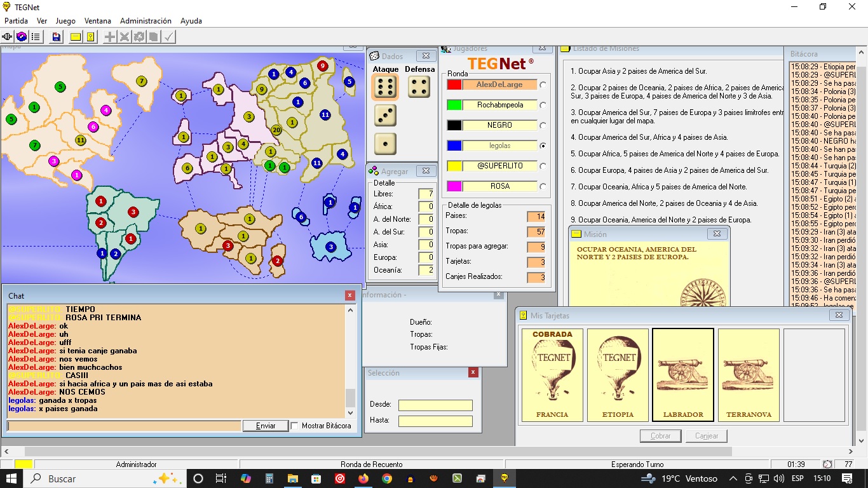Close the Chat panel with red X
This screenshot has height=488, width=868.
click(350, 295)
